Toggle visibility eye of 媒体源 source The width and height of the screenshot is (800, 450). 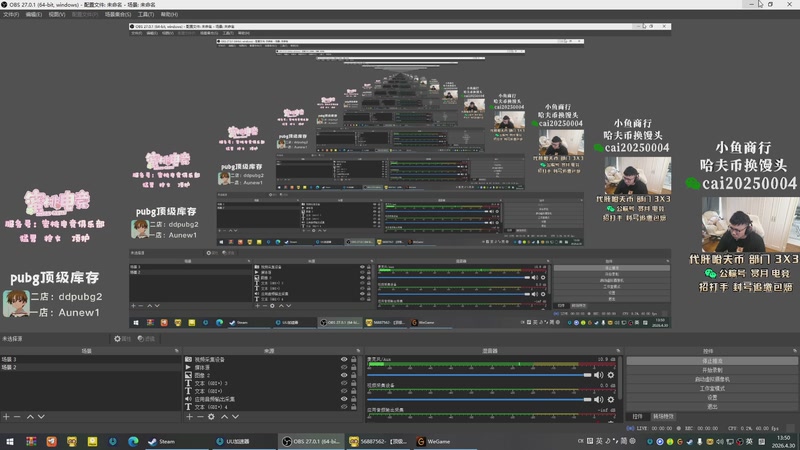344,367
